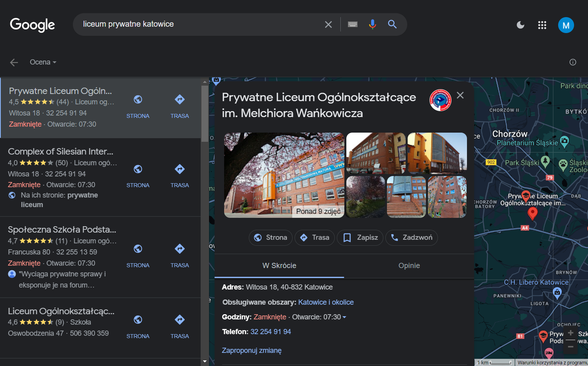Click phone number 32 254 91 94 in details
The height and width of the screenshot is (366, 588).
[271, 332]
